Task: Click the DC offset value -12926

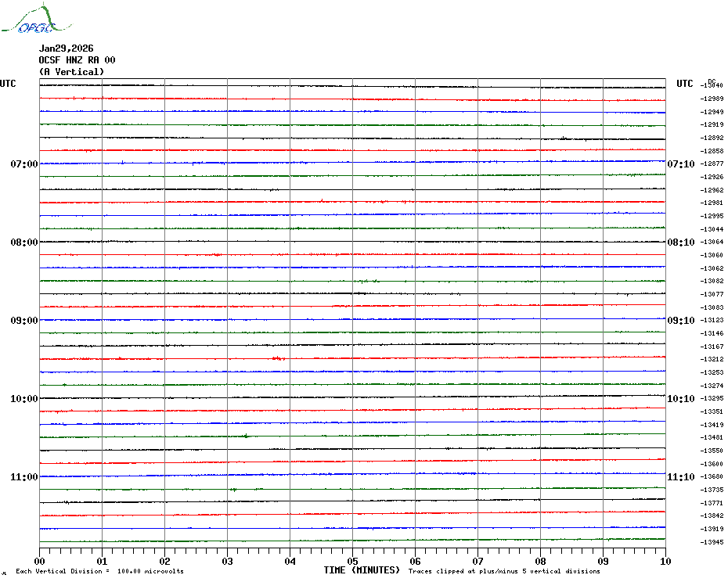Action: (712, 177)
